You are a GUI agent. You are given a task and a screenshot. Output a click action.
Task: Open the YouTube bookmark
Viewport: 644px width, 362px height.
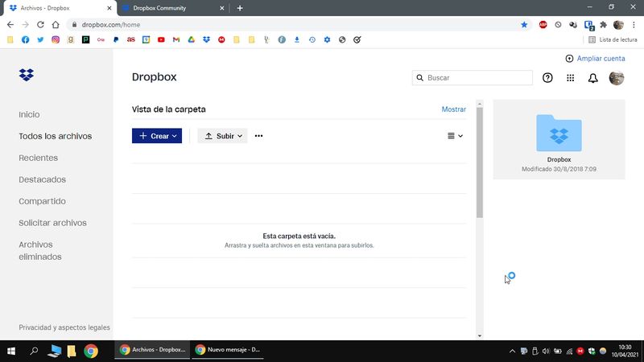click(161, 39)
